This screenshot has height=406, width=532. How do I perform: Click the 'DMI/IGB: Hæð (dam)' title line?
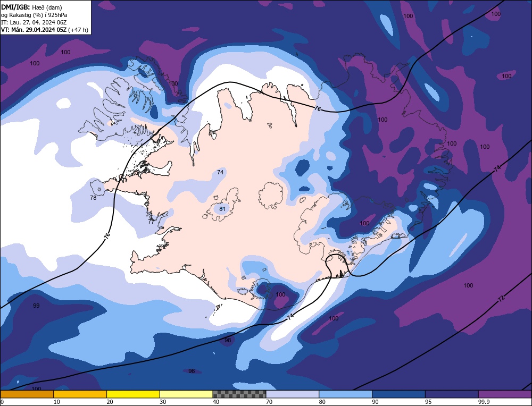click(31, 7)
